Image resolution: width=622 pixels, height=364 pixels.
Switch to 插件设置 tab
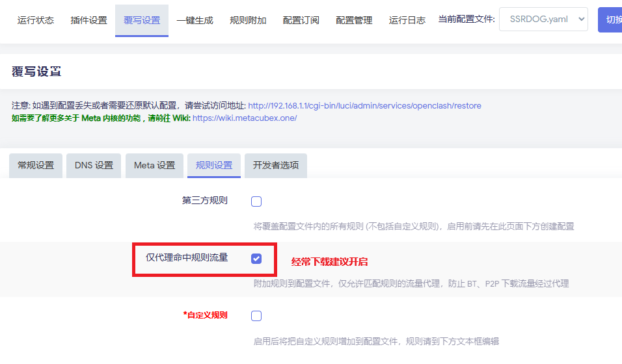(89, 20)
